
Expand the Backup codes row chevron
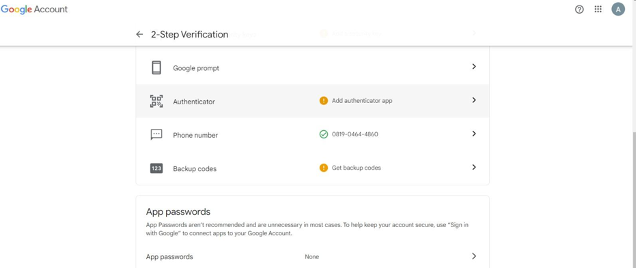pyautogui.click(x=474, y=168)
